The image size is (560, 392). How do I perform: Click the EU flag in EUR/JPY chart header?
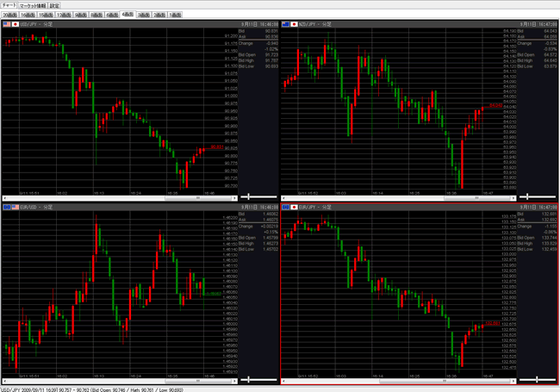click(286, 207)
